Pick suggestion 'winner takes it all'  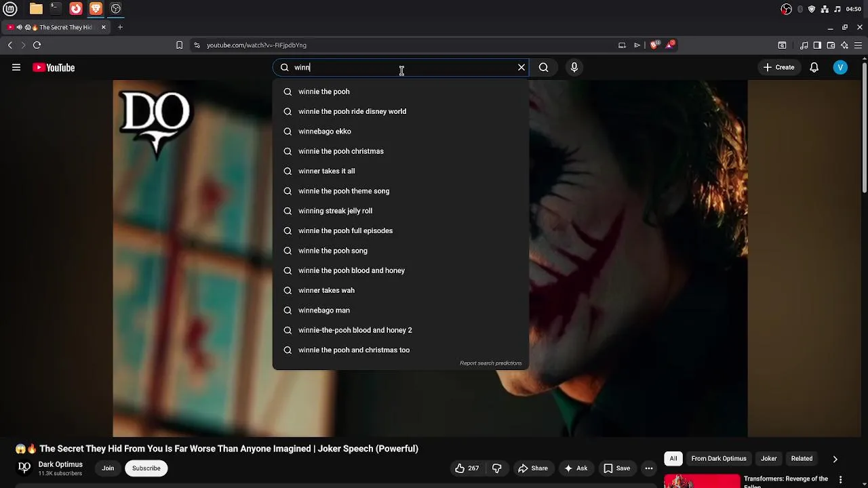[400, 171]
